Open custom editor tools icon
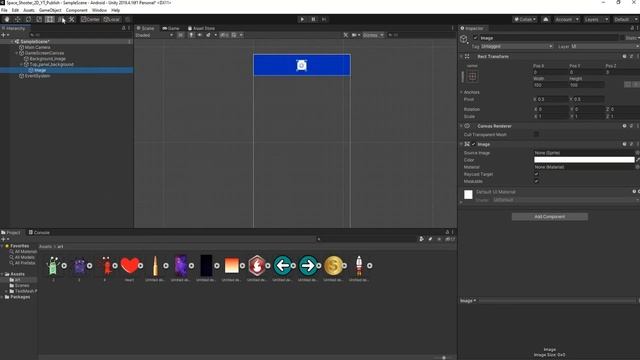The height and width of the screenshot is (360, 640). coord(71,19)
